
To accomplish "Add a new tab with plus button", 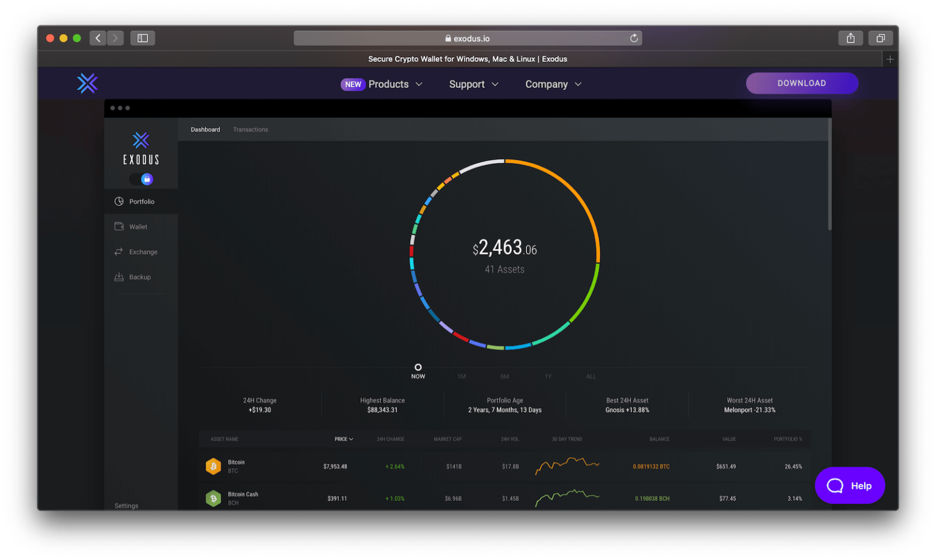I will [890, 59].
